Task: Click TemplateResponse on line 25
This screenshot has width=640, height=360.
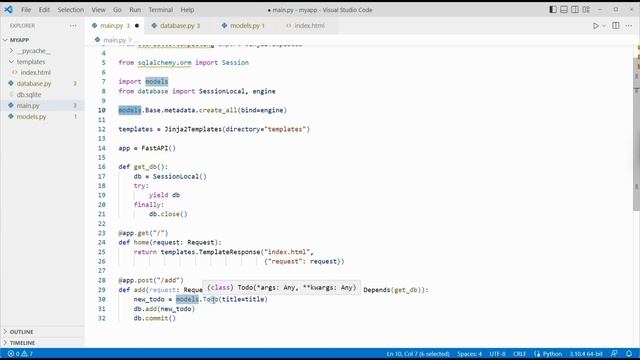Action: click(229, 252)
